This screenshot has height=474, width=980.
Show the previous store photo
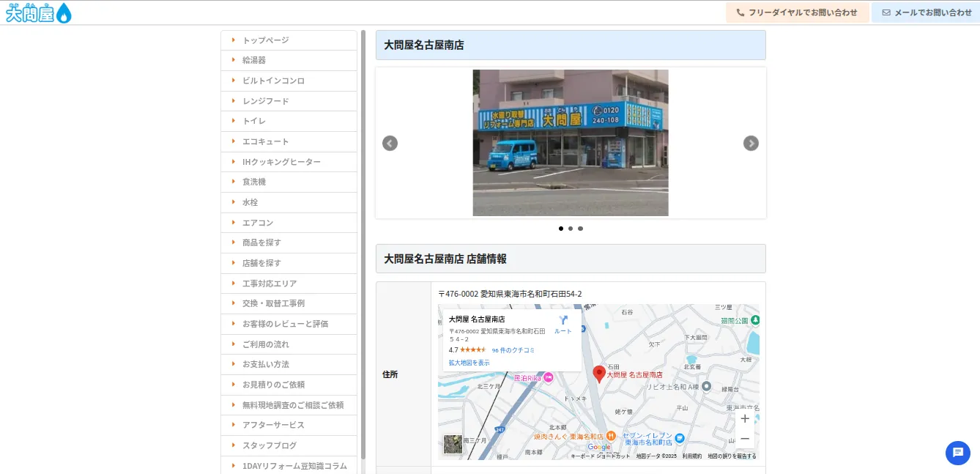coord(390,143)
